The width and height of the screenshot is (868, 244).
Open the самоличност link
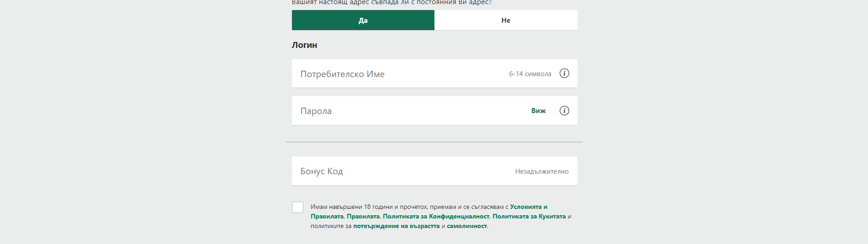[467, 226]
